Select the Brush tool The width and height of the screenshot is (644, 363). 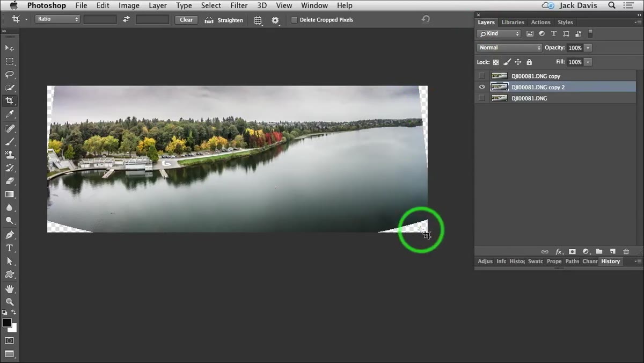[9, 142]
